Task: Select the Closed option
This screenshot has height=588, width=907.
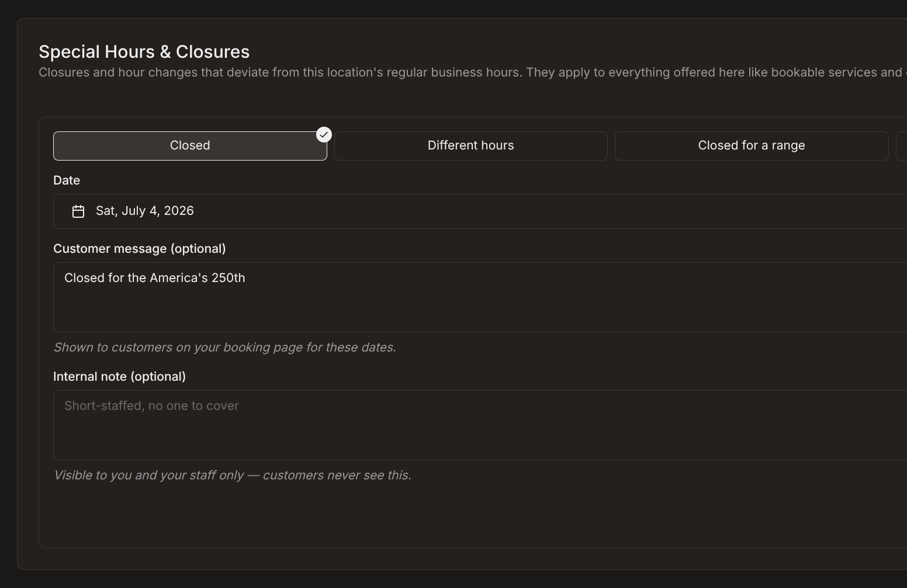Action: point(190,146)
